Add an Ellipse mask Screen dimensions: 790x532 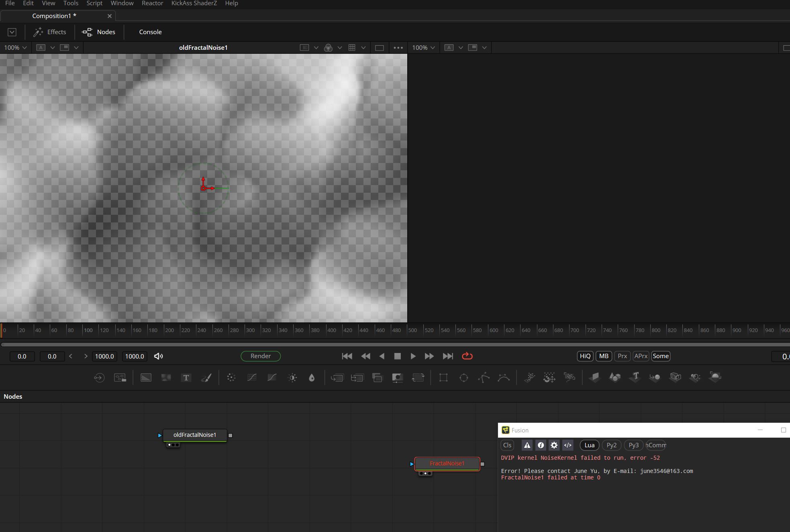(x=463, y=377)
